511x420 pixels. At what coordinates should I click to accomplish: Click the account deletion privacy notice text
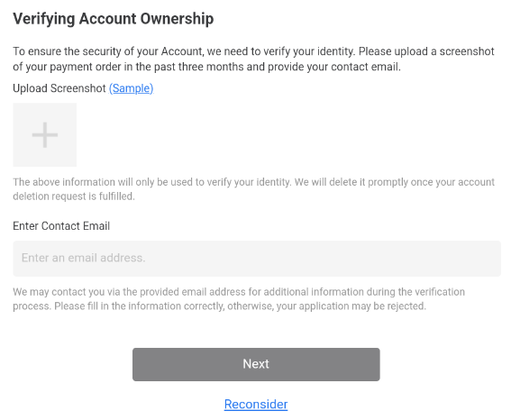pos(253,189)
